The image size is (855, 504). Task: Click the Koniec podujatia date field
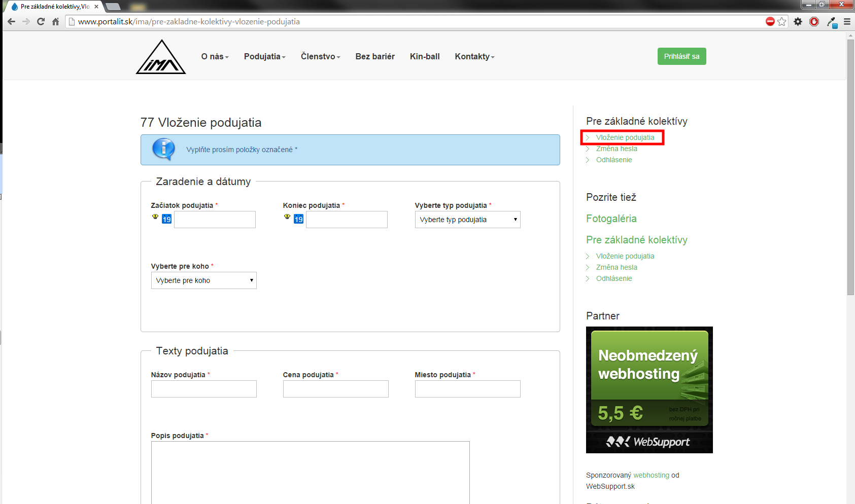347,220
